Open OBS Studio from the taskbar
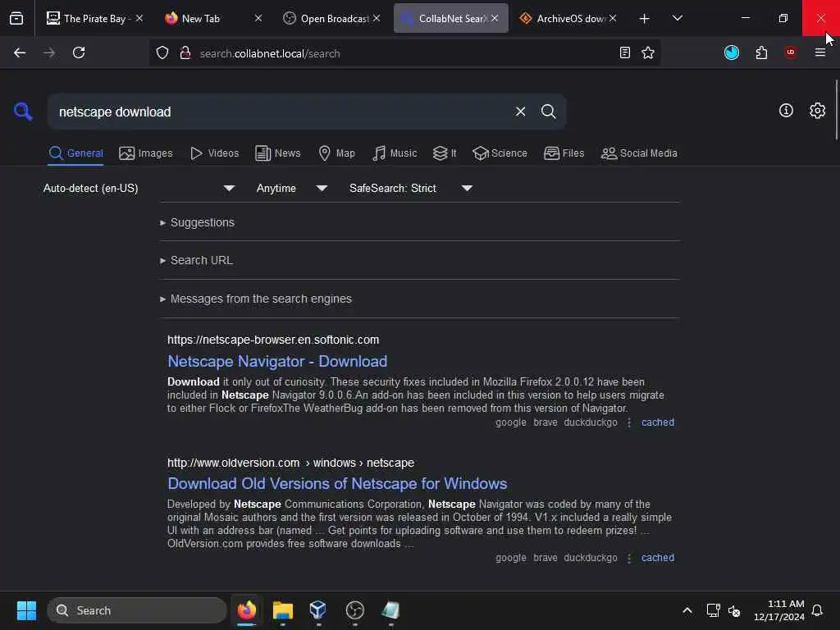The image size is (840, 630). [x=354, y=610]
